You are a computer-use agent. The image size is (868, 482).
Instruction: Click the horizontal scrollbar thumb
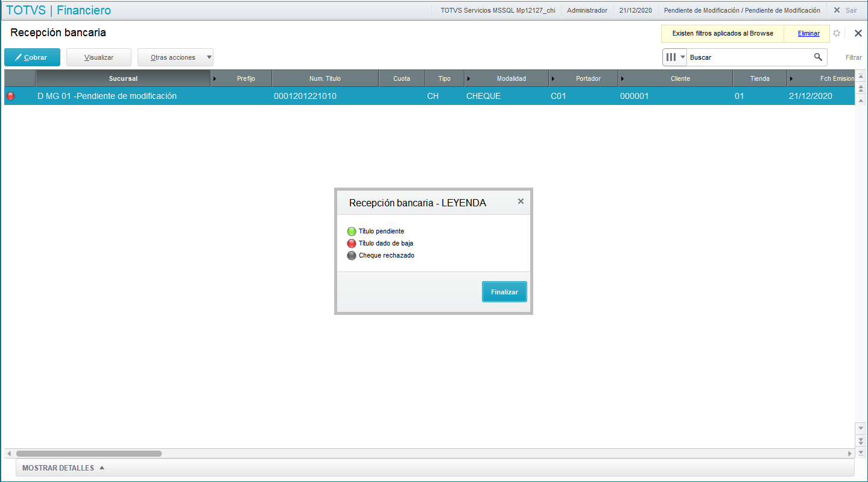(x=89, y=453)
